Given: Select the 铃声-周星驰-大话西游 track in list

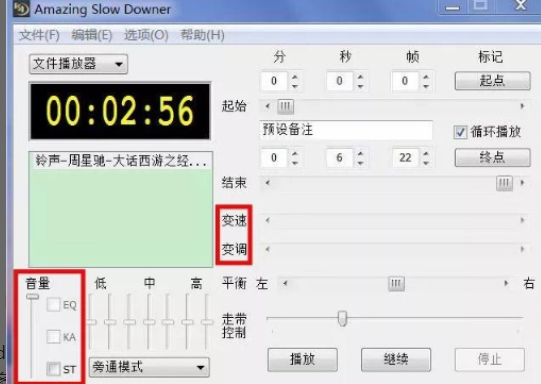Looking at the screenshot, I should click(x=121, y=161).
